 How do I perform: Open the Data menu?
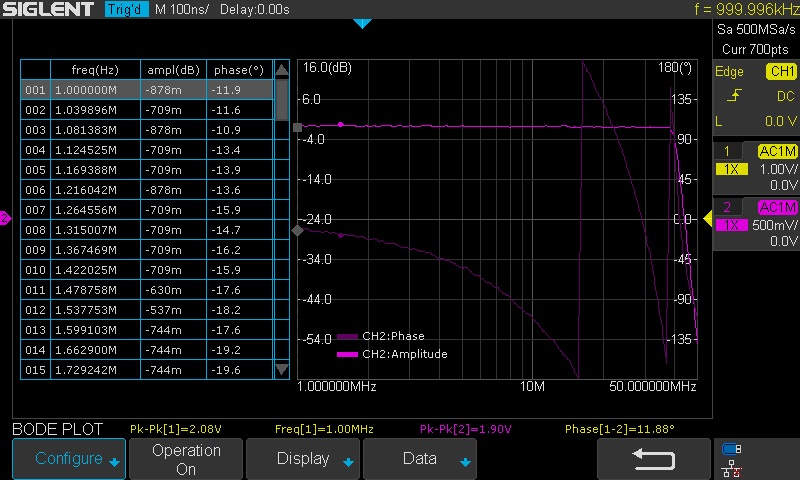pos(420,459)
